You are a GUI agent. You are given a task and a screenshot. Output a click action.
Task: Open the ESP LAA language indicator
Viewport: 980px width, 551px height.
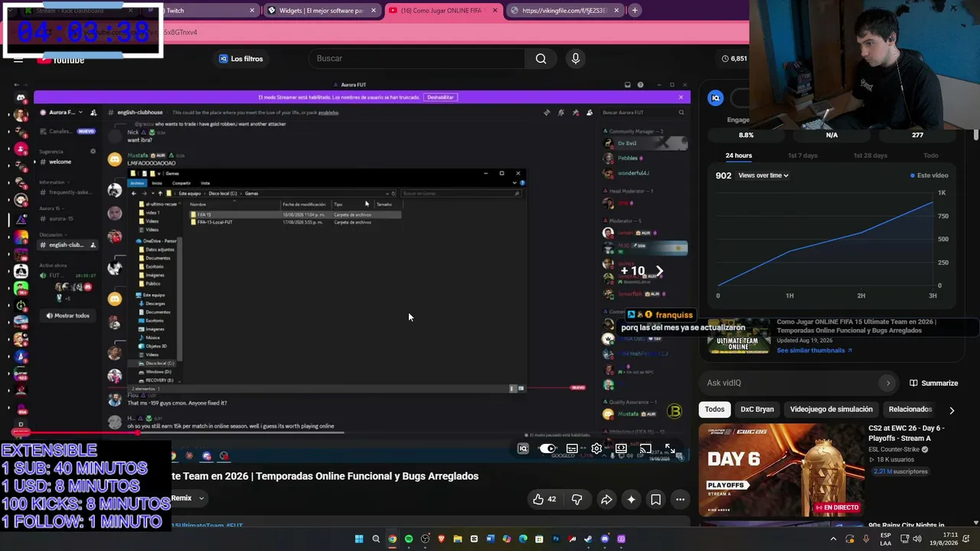tap(885, 539)
